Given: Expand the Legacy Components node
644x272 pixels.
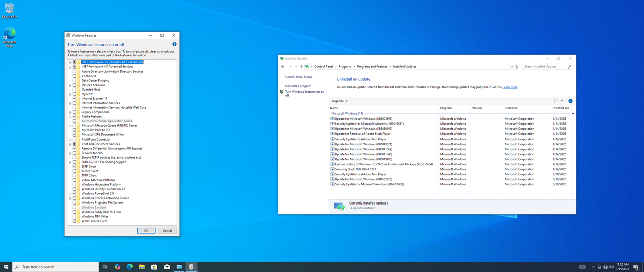Looking at the screenshot, I should coord(70,112).
